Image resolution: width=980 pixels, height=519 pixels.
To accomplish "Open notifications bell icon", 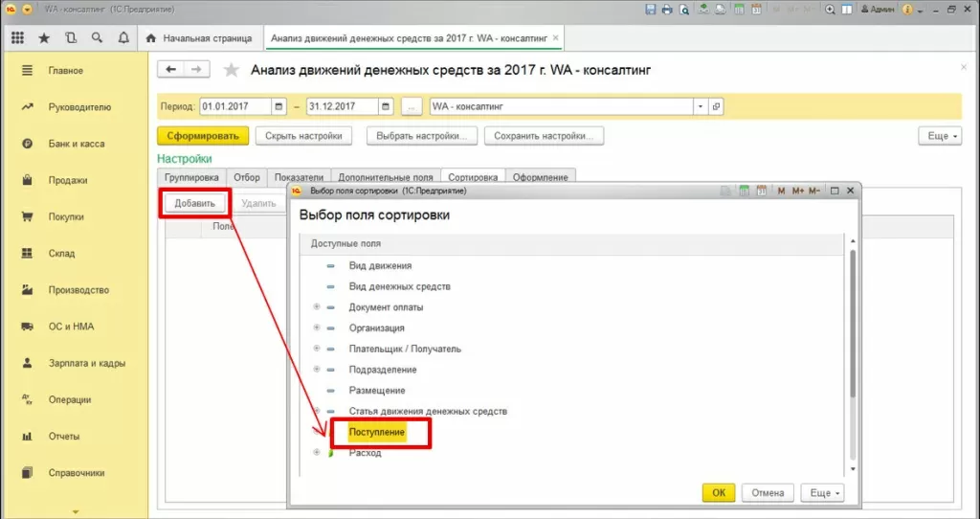I will coord(123,38).
